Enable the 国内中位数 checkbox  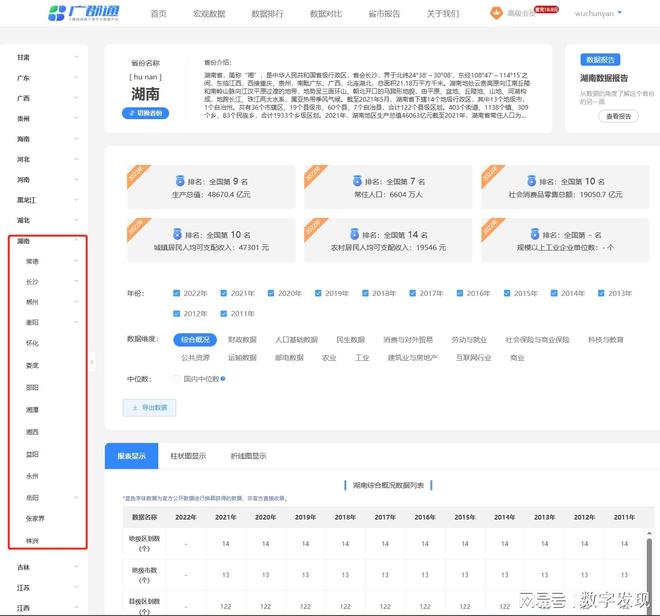point(176,379)
